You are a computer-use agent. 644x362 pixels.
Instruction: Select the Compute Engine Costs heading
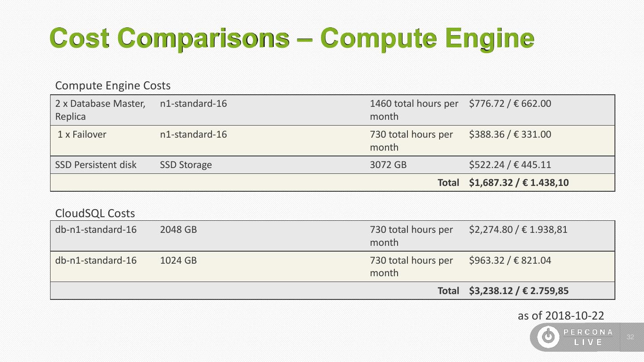click(x=113, y=85)
